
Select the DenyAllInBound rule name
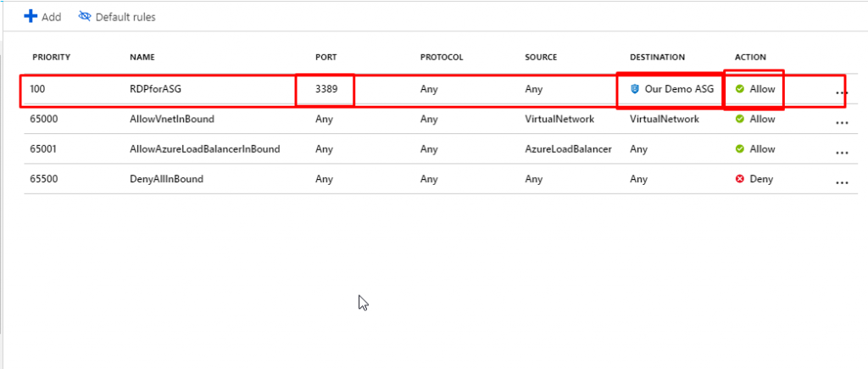coord(165,179)
